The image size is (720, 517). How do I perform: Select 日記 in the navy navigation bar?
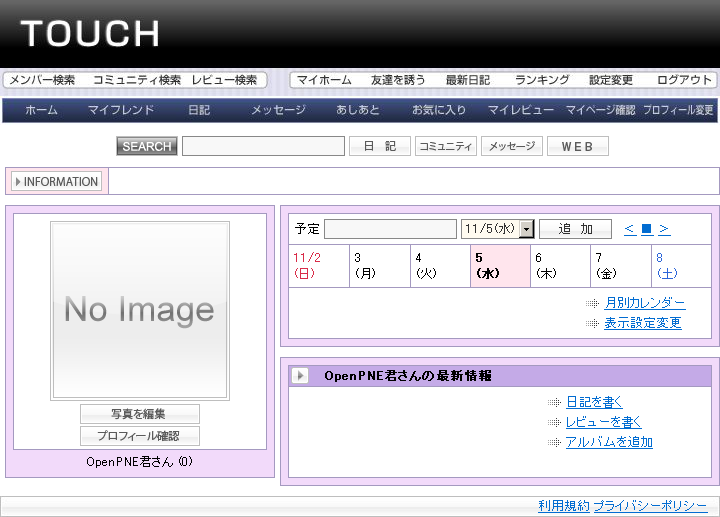pyautogui.click(x=199, y=110)
